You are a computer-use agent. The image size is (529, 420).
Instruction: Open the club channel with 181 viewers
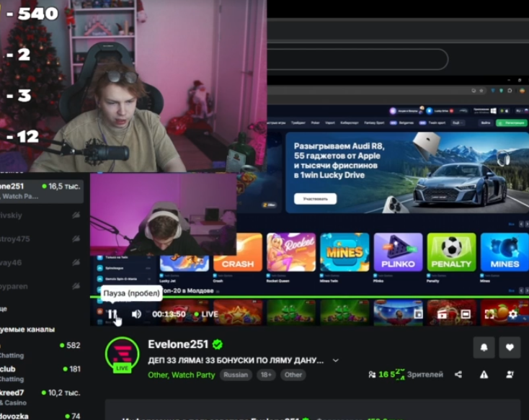coord(41,373)
